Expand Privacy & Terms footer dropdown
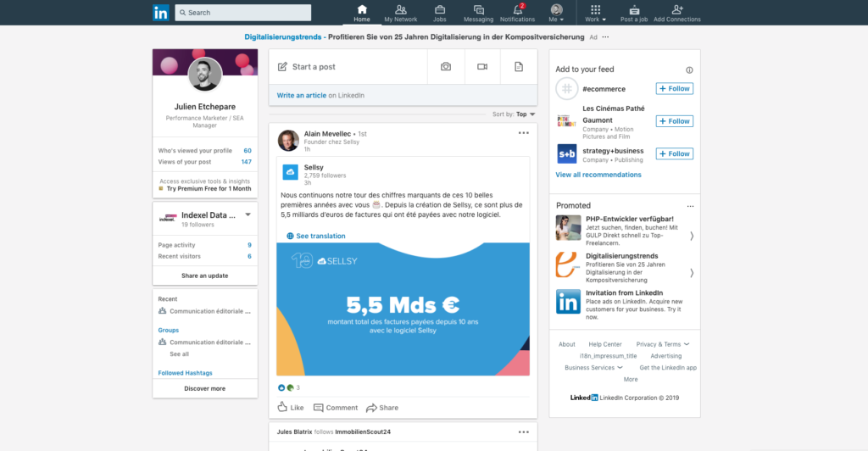Screen dimensions: 868x451 [663, 344]
